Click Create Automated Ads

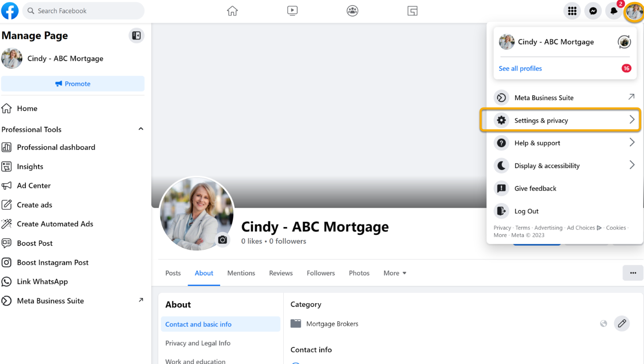[73, 224]
